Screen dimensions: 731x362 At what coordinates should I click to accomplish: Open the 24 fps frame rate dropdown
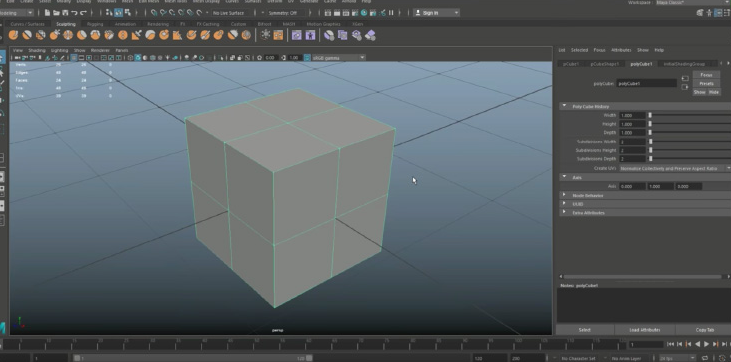[677, 358]
